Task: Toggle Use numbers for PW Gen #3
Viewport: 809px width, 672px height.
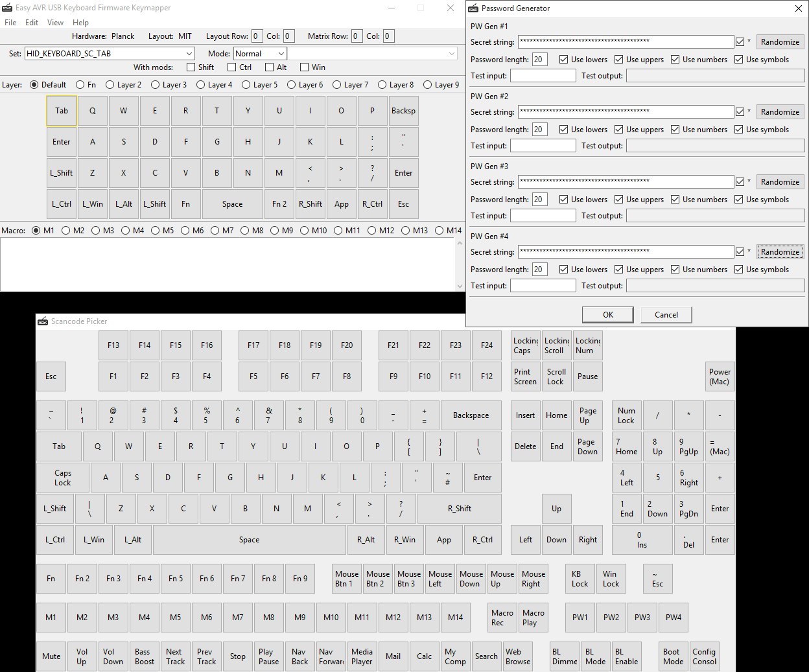Action: click(675, 200)
